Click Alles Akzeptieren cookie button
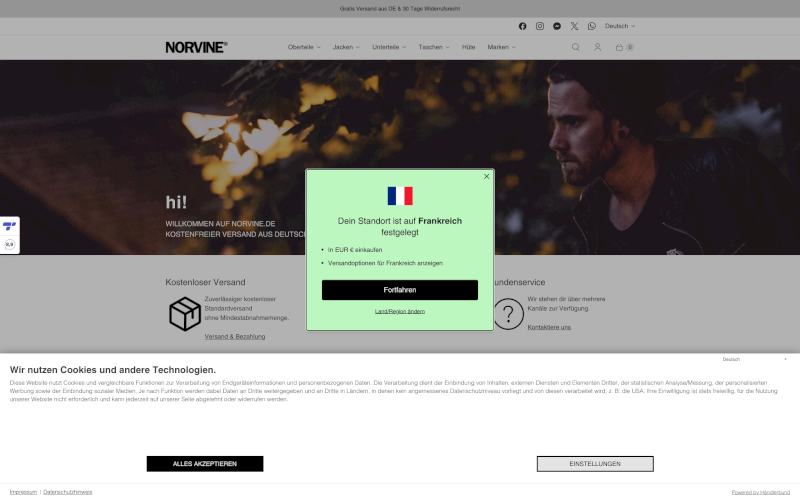The width and height of the screenshot is (800, 500). [x=205, y=464]
